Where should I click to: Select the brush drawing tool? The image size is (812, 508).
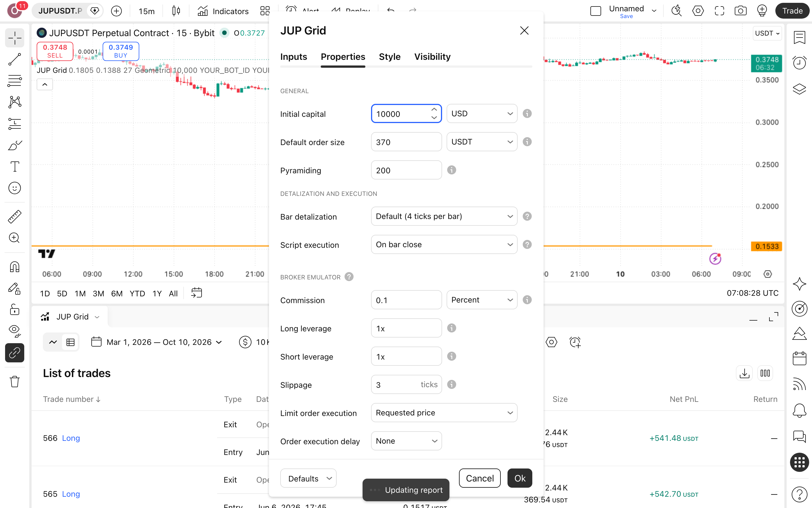(14, 145)
